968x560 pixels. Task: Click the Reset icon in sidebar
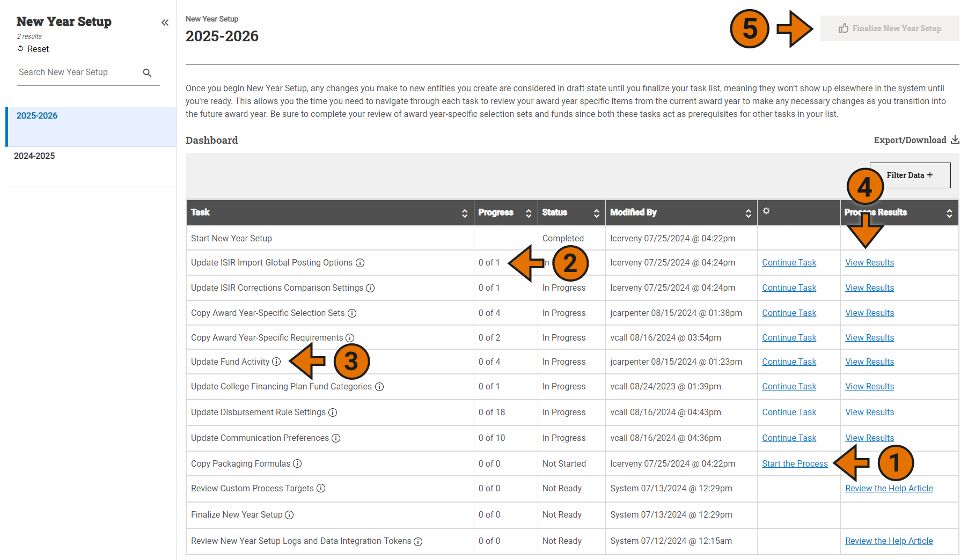[x=20, y=49]
